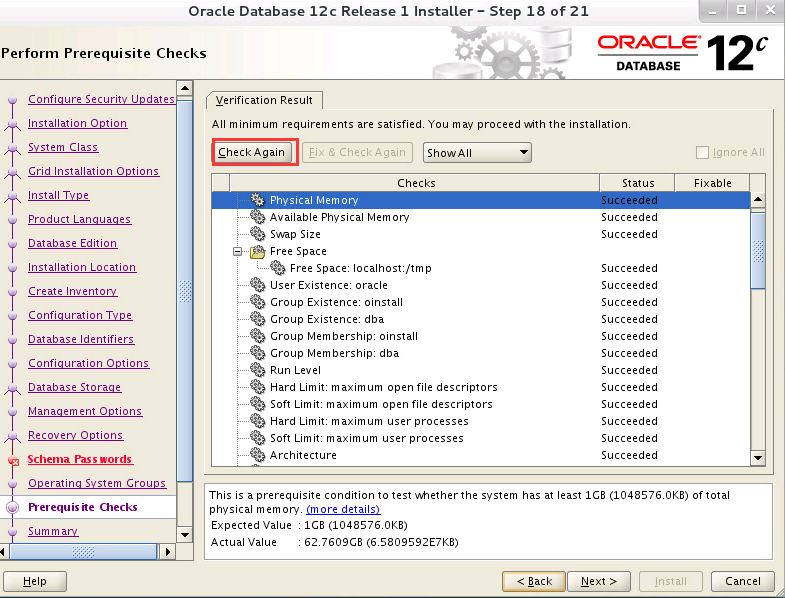
Task: Click the gear icon beside Group Membership: oinstall
Action: (257, 336)
